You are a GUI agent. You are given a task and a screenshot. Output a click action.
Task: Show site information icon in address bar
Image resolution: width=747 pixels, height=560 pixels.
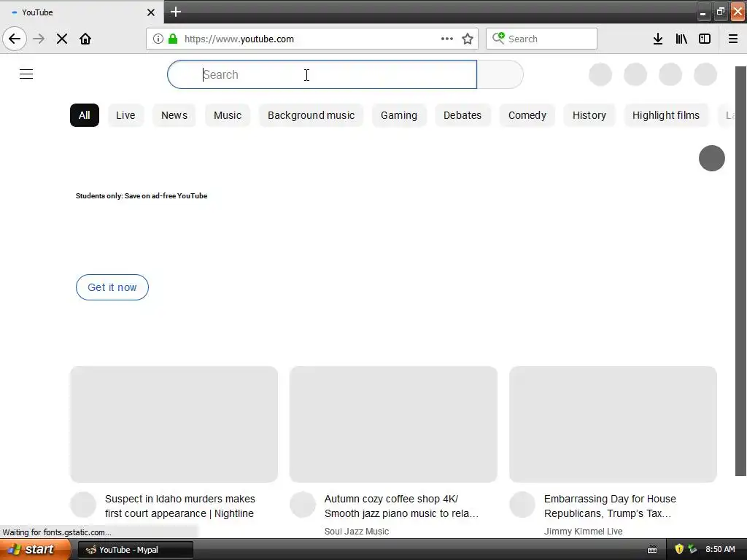click(x=158, y=39)
